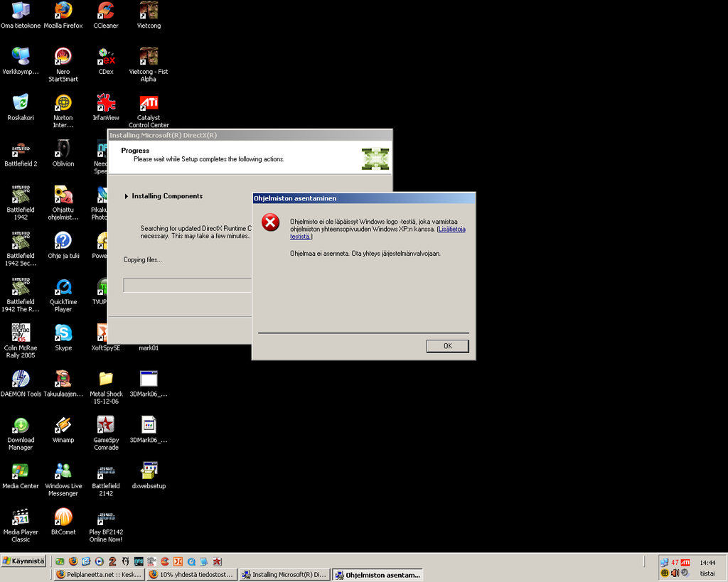This screenshot has height=582, width=728.
Task: Launch Catalyst Control Center shortcut
Action: (149, 104)
